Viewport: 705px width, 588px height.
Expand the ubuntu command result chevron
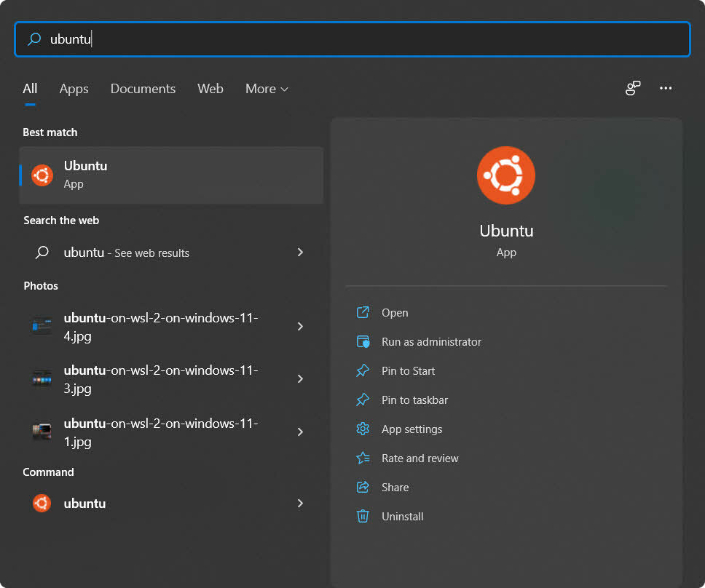click(x=300, y=503)
